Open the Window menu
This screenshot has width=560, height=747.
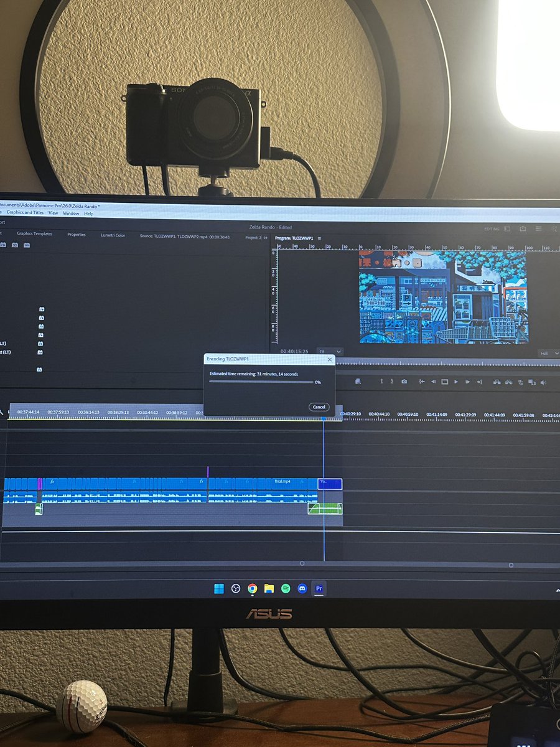coord(71,213)
